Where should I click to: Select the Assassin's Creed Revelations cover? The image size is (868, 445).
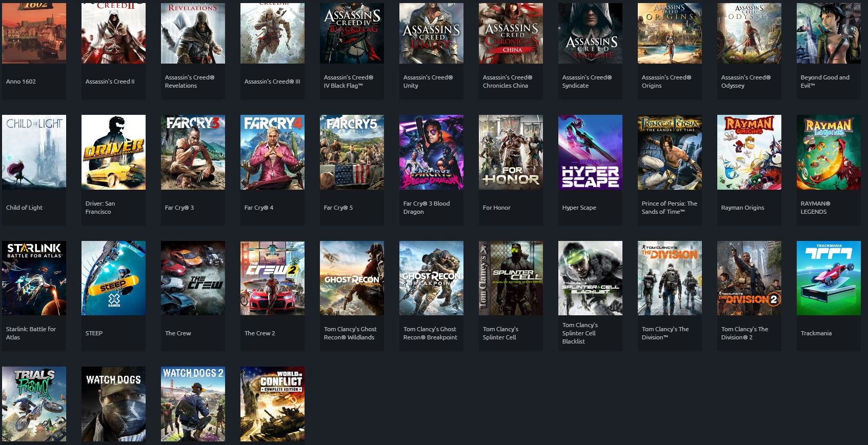click(x=193, y=33)
